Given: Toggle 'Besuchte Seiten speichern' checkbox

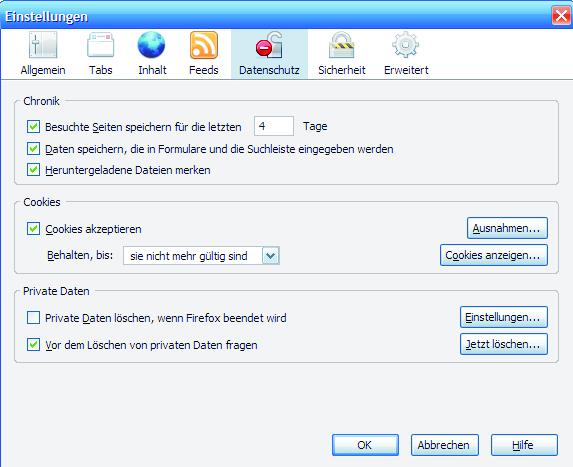Looking at the screenshot, I should (x=33, y=127).
